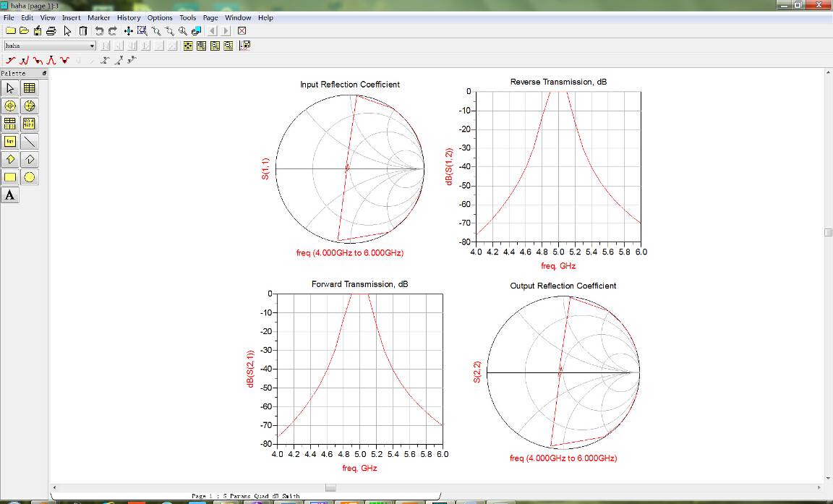The width and height of the screenshot is (833, 504).
Task: Open the Insert menu
Action: [71, 17]
